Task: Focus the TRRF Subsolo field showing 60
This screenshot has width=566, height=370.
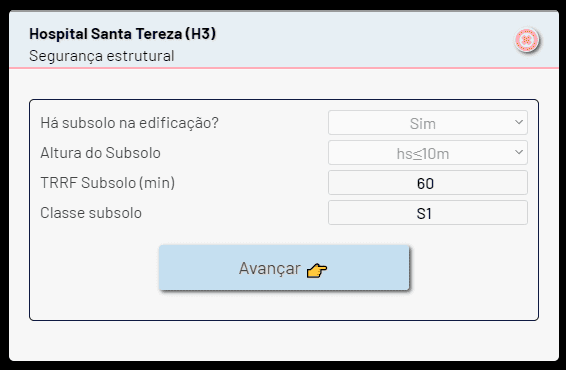Action: [428, 183]
